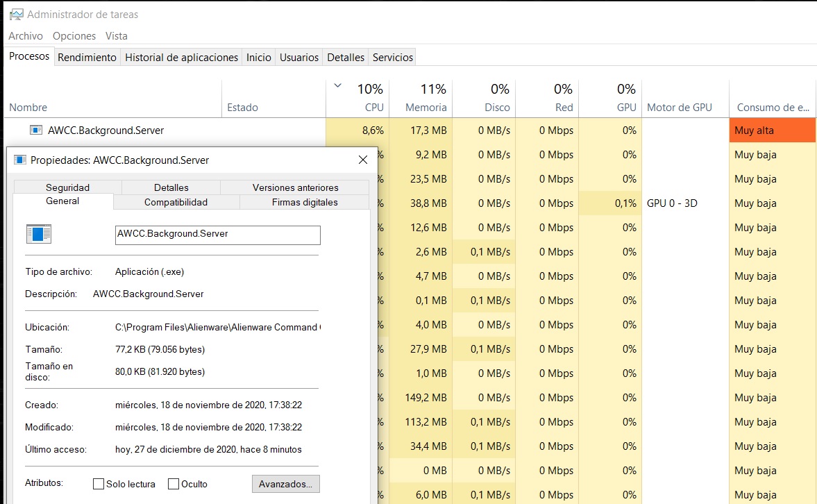The image size is (817, 504).
Task: Open the Archivo menu
Action: [x=26, y=36]
